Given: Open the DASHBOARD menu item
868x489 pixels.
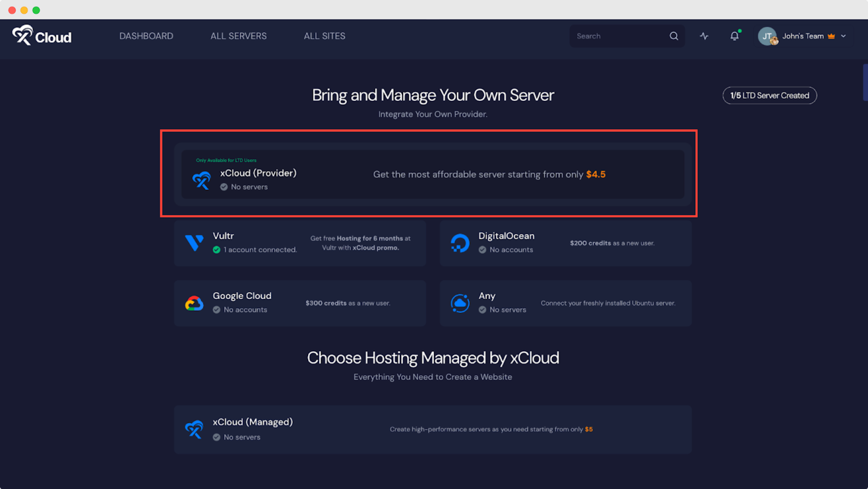Looking at the screenshot, I should click(146, 36).
